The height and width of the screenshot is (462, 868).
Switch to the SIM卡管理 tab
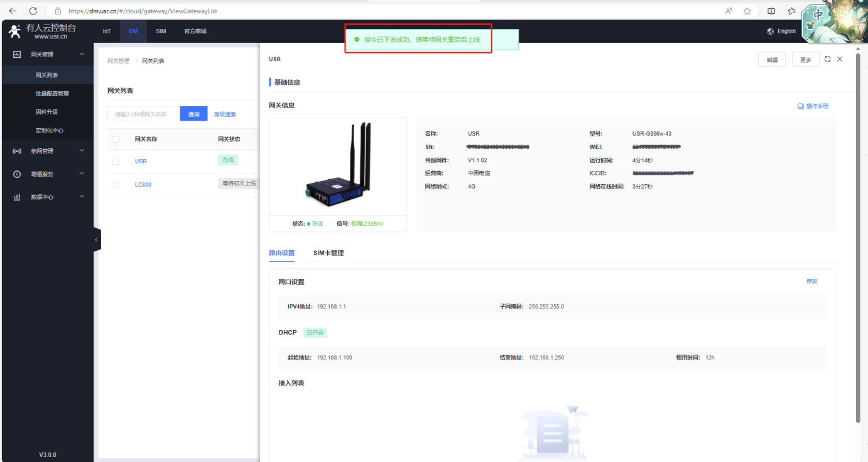pyautogui.click(x=328, y=253)
